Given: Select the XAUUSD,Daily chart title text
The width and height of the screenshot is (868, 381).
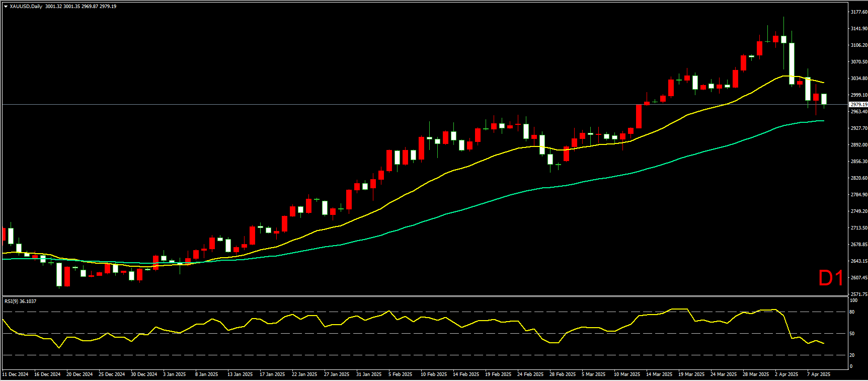Looking at the screenshot, I should click(x=26, y=7).
